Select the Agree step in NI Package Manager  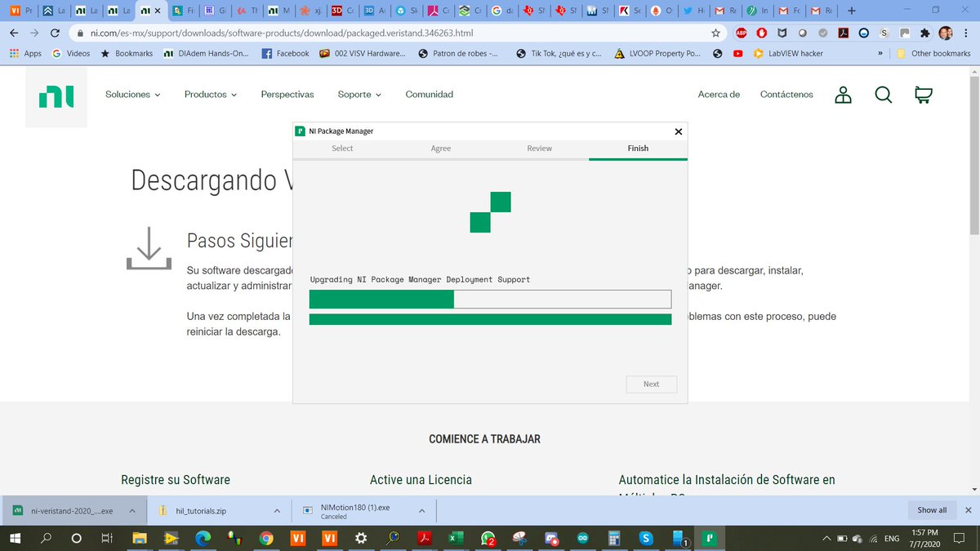pyautogui.click(x=441, y=149)
